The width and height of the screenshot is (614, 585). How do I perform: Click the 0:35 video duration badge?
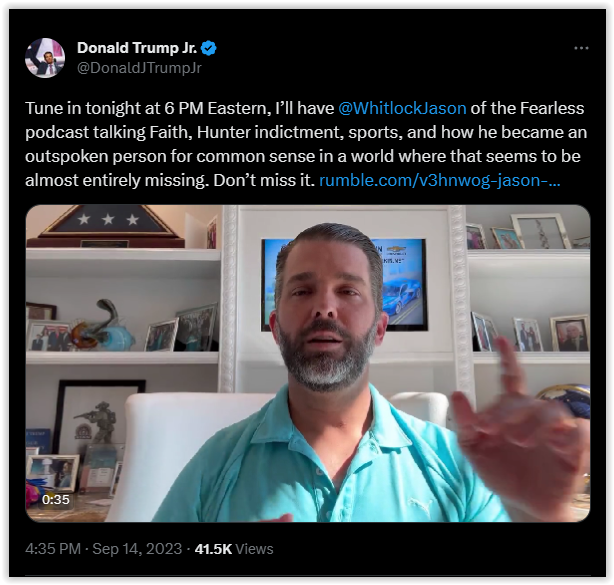coord(56,500)
